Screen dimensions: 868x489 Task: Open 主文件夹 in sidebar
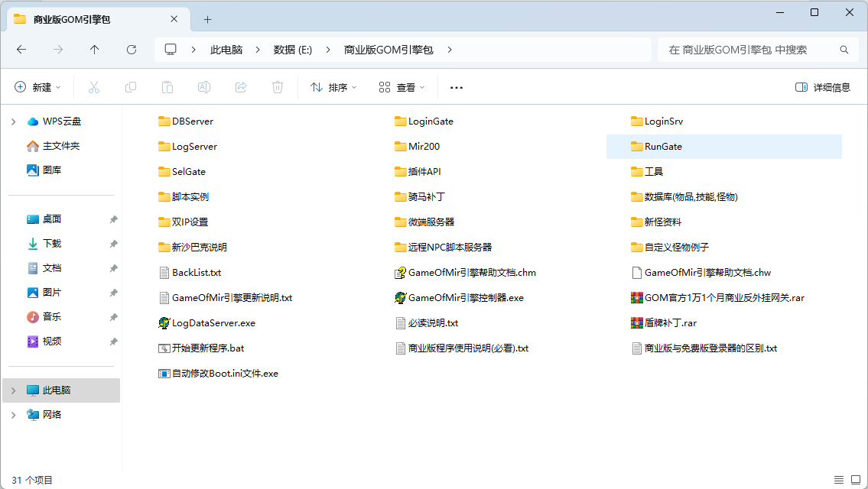53,145
